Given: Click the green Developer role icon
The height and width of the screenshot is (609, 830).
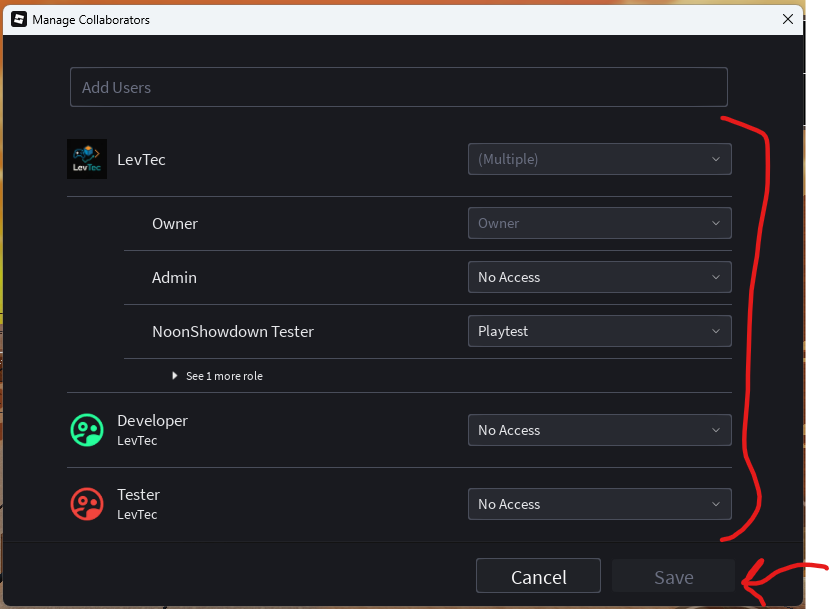Looking at the screenshot, I should coord(87,430).
